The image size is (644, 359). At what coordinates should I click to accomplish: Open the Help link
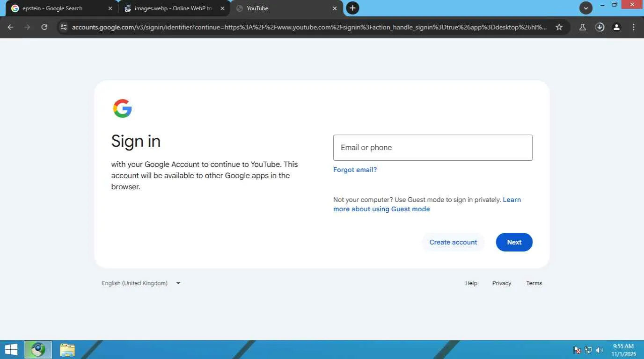[x=471, y=283]
